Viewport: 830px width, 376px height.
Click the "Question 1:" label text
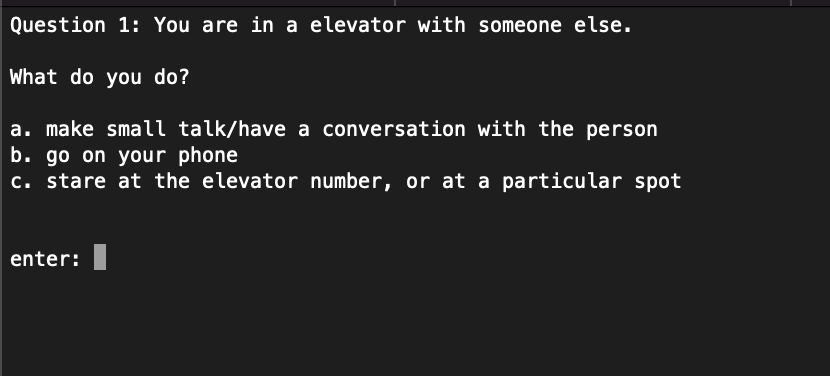(76, 25)
